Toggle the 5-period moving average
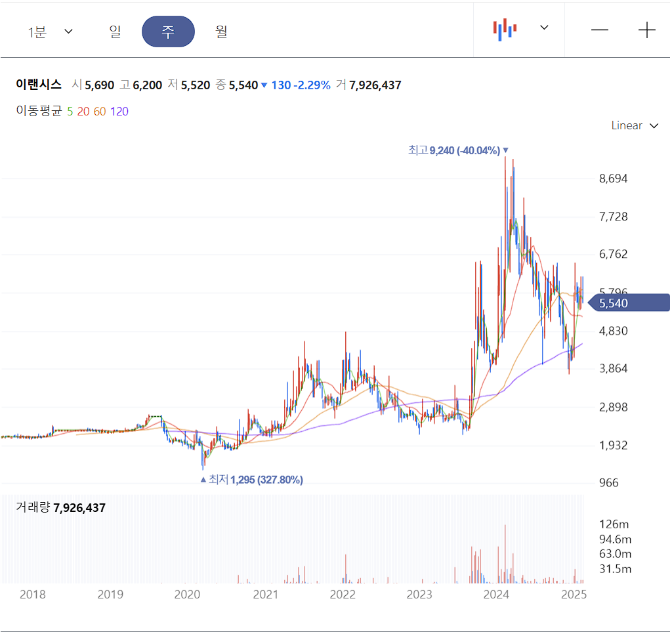Viewport: 672px width, 634px height. [x=70, y=112]
